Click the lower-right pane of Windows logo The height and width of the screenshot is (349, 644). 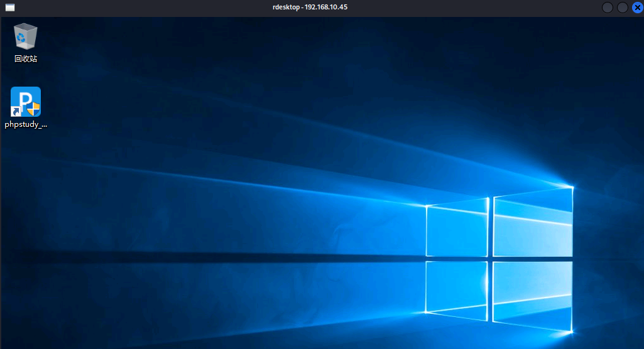point(533,295)
